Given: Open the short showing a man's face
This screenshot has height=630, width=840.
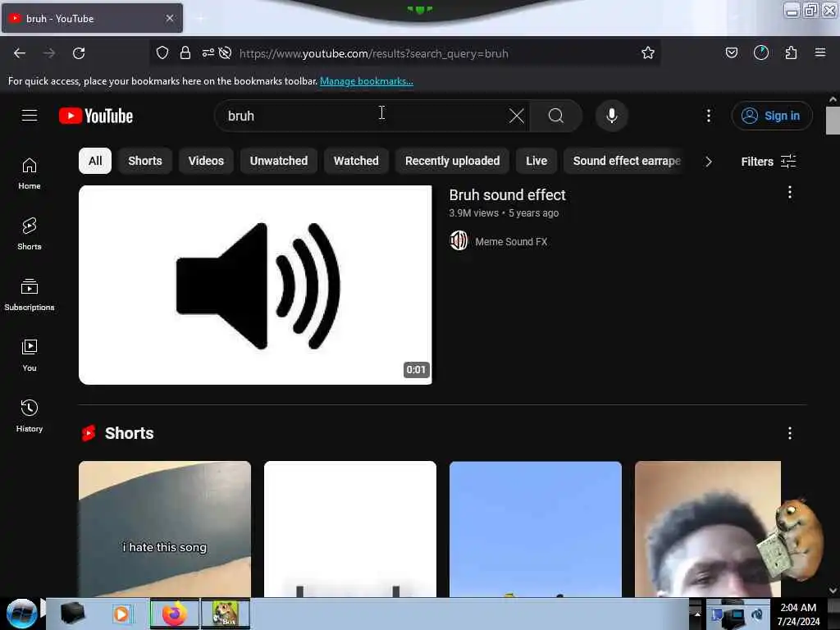Looking at the screenshot, I should pyautogui.click(x=708, y=529).
